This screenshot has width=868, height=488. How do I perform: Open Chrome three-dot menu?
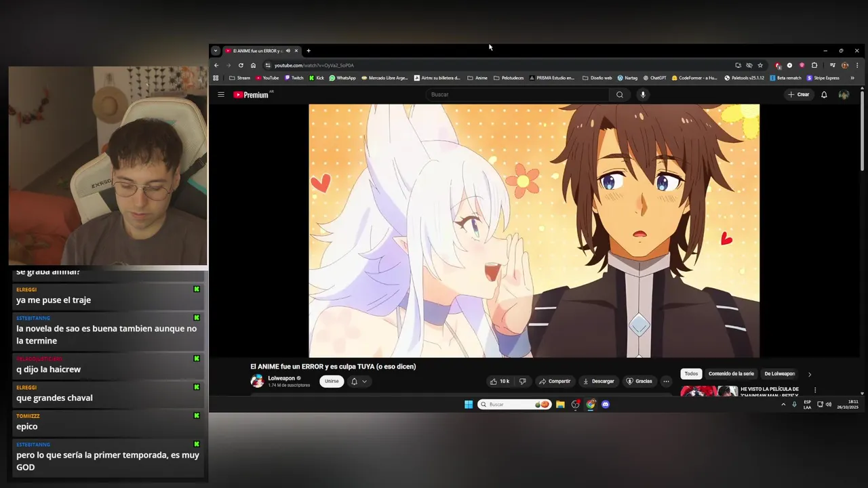click(856, 65)
